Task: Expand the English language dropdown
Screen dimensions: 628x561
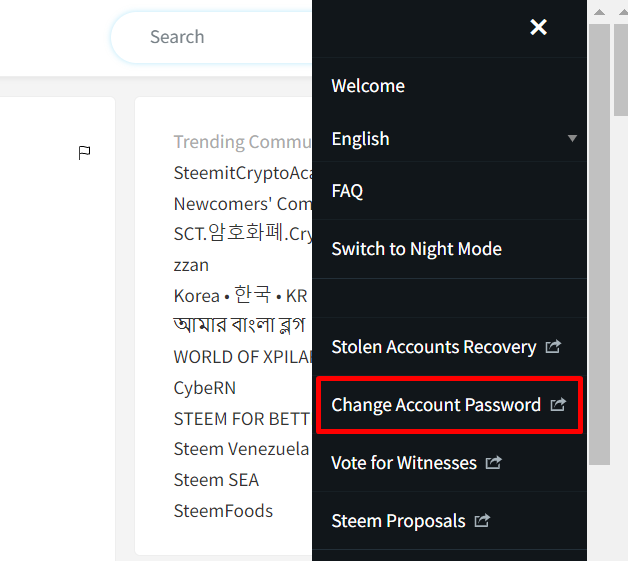Action: (x=572, y=138)
